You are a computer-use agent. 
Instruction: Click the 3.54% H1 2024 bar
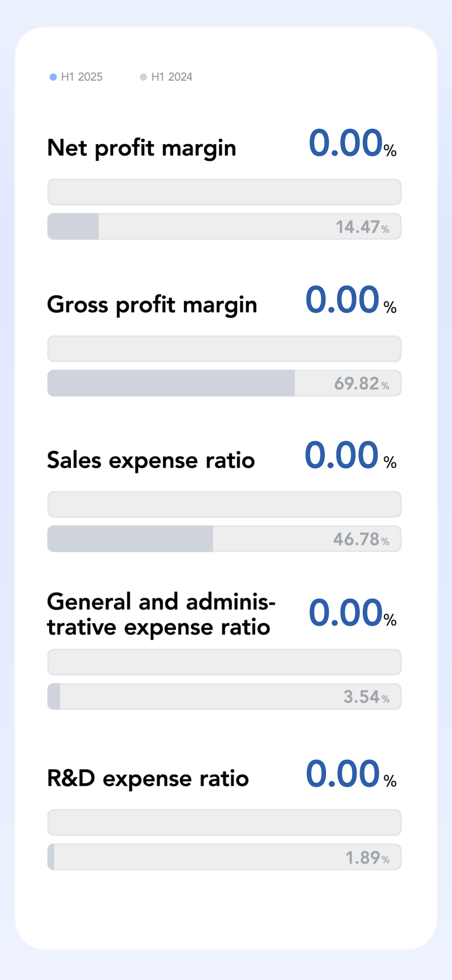[224, 697]
